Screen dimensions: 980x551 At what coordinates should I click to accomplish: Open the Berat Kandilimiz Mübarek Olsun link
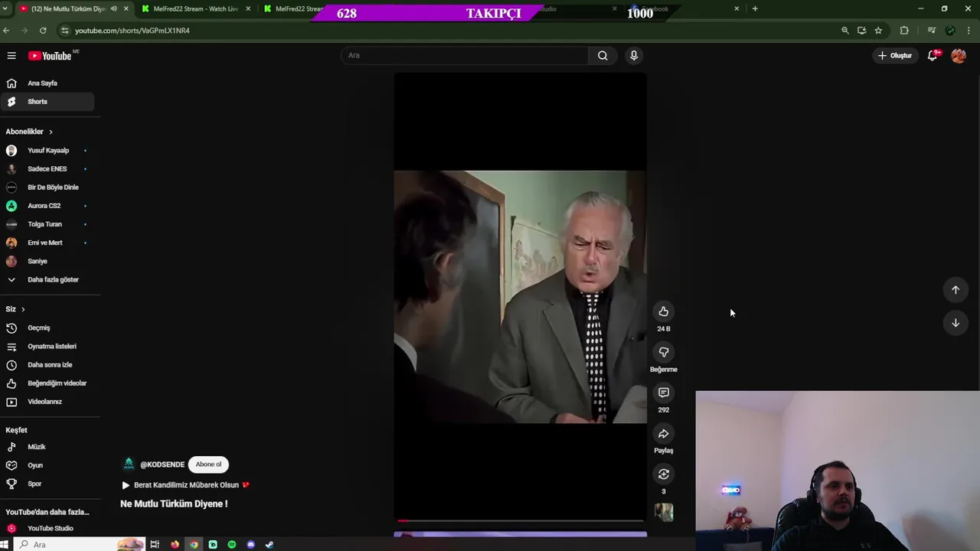click(186, 484)
